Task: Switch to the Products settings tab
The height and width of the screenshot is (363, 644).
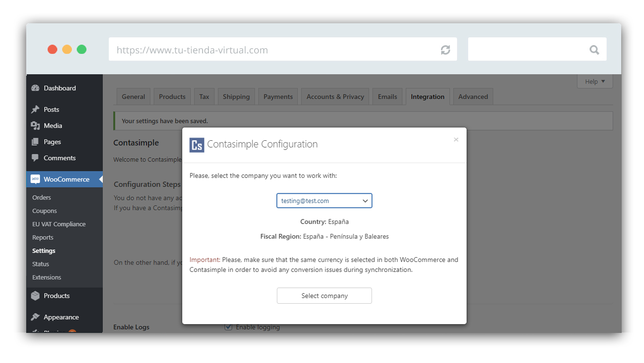Action: pyautogui.click(x=172, y=97)
